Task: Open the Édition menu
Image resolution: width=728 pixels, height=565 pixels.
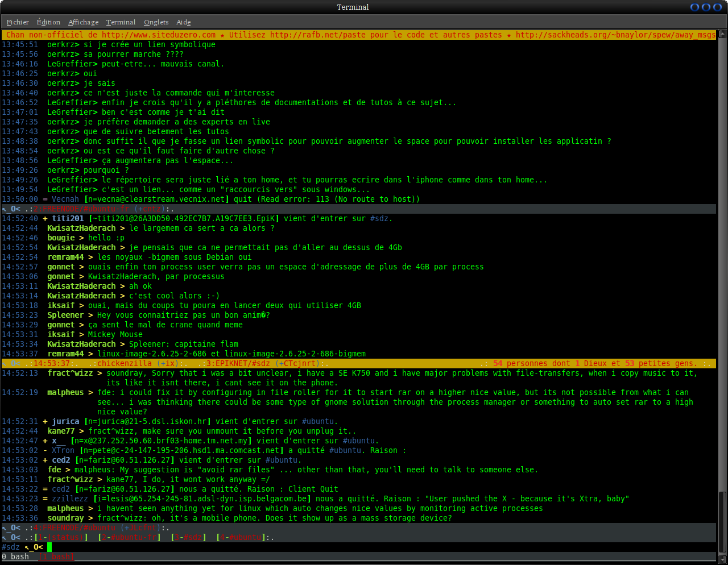Action: 48,22
